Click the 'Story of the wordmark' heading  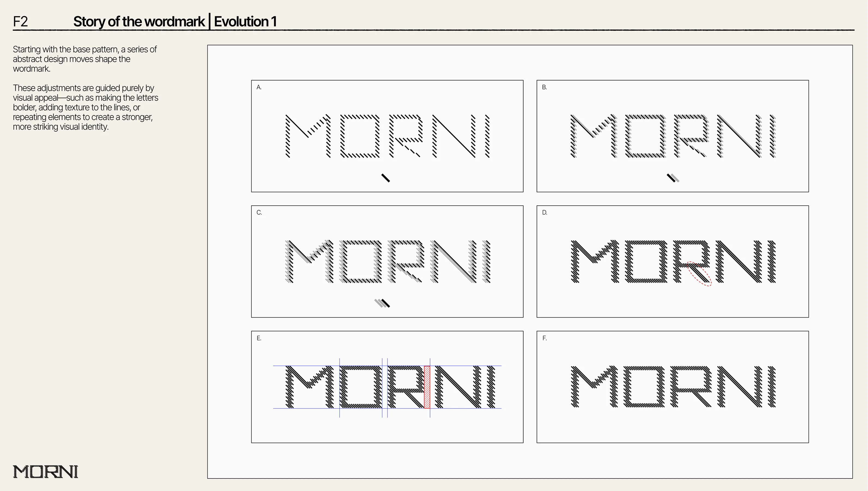pos(139,22)
